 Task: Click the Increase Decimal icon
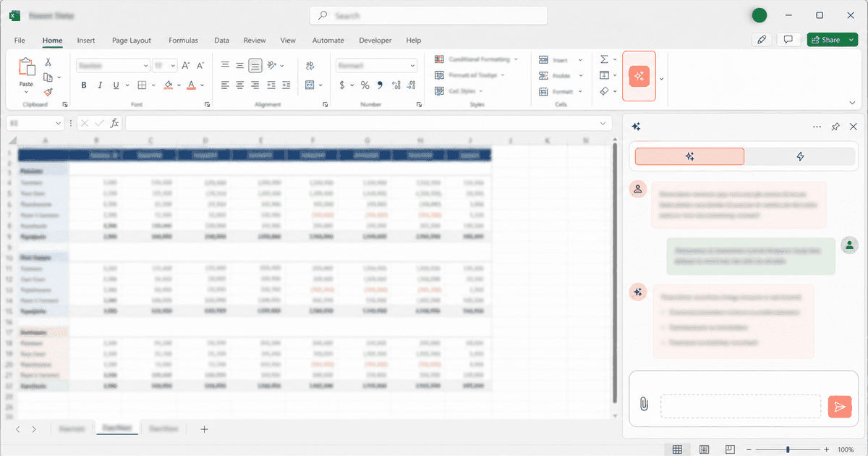point(396,85)
